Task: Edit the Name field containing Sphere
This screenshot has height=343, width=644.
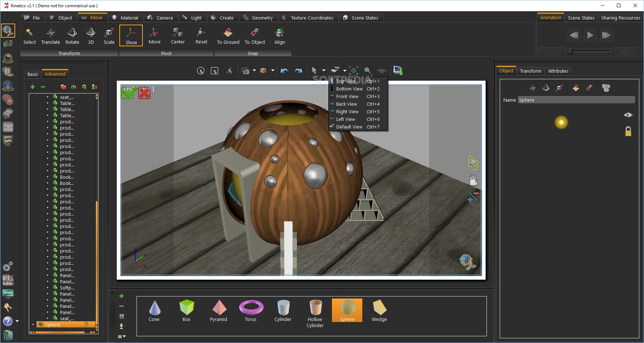Action: 576,100
